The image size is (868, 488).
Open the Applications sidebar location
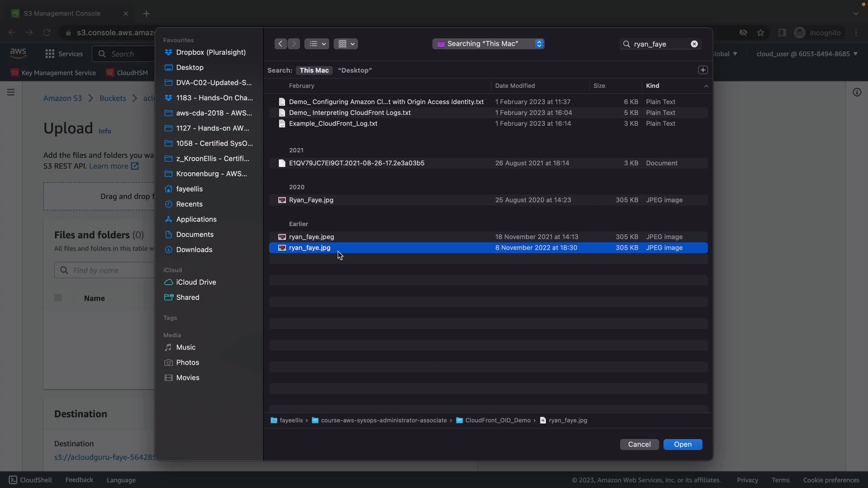(196, 220)
